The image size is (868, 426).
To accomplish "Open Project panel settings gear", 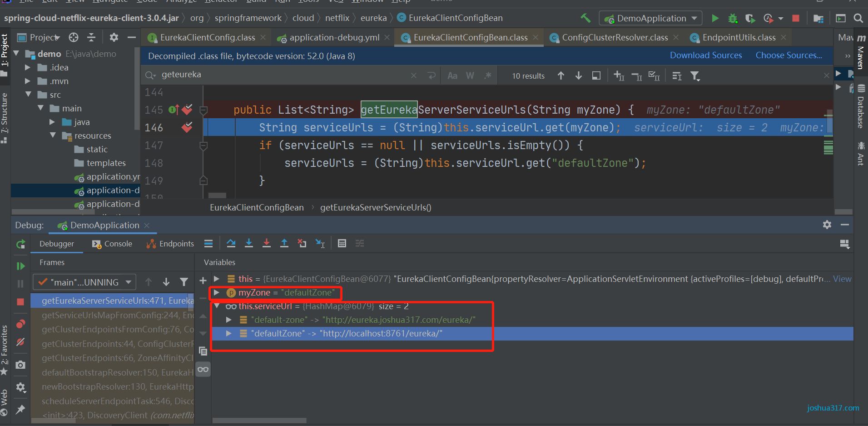I will (x=114, y=37).
